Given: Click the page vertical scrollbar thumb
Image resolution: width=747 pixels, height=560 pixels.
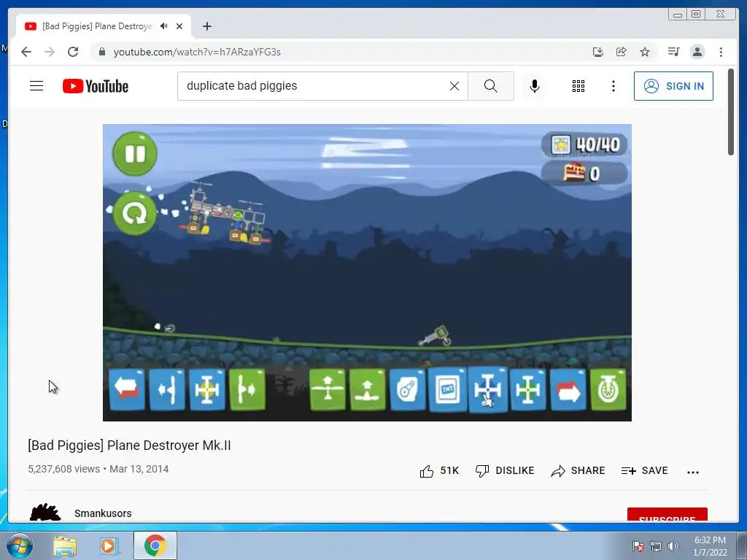Looking at the screenshot, I should tap(731, 112).
